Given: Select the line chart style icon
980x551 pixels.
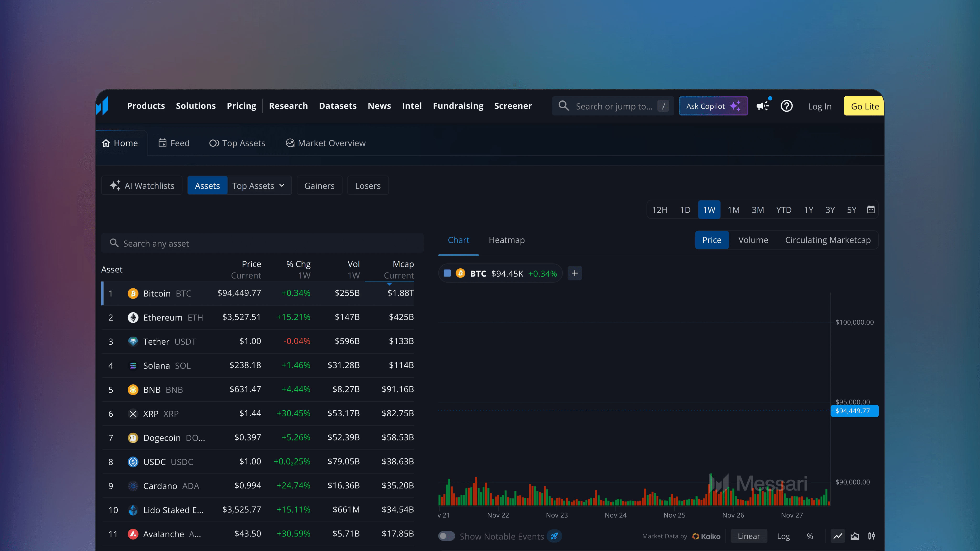Looking at the screenshot, I should click(x=838, y=536).
